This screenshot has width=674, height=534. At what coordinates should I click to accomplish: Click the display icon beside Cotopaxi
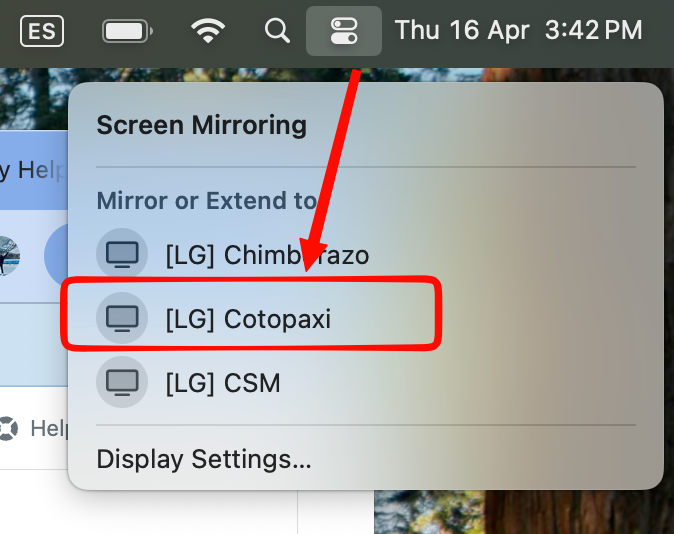point(122,318)
